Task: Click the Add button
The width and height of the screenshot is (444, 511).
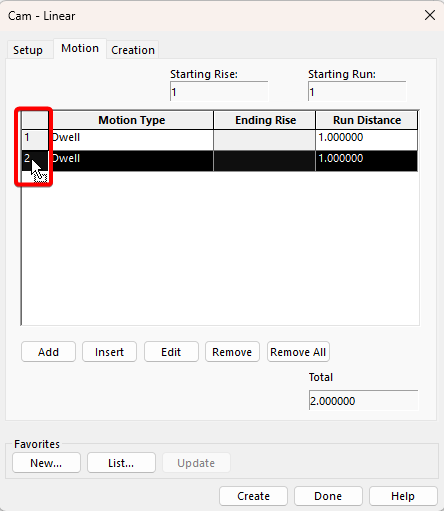Action: [48, 352]
